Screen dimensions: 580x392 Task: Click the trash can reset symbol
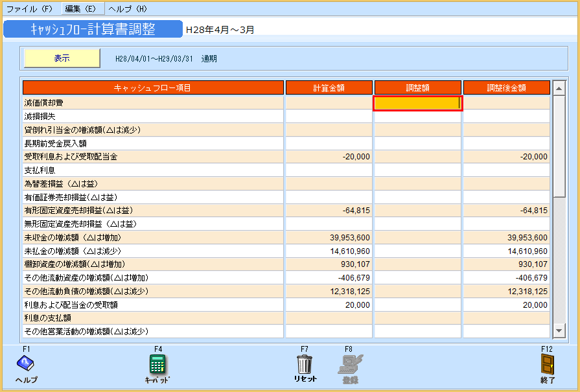coord(305,363)
